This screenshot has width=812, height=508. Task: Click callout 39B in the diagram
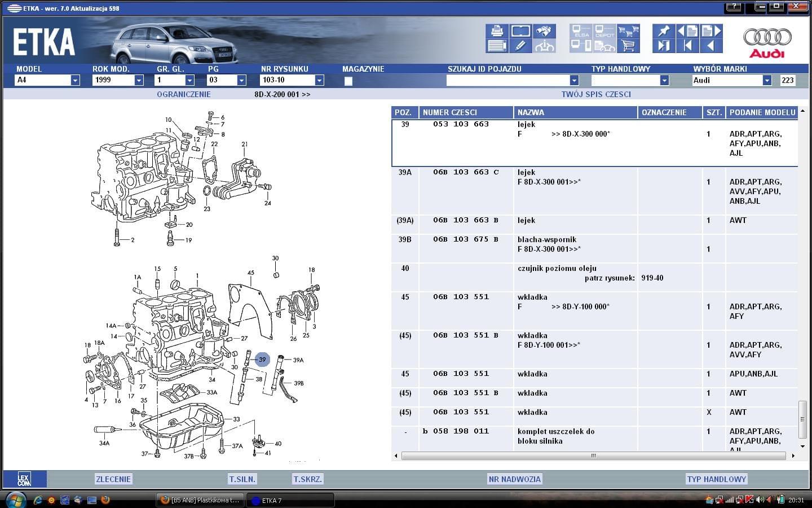coord(299,383)
